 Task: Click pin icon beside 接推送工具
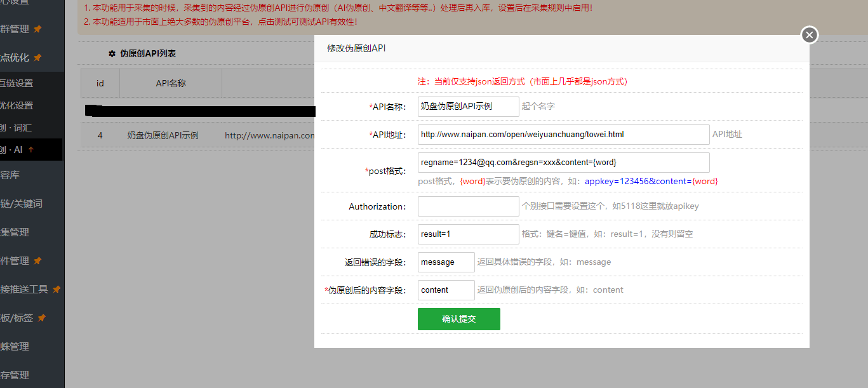(57, 290)
